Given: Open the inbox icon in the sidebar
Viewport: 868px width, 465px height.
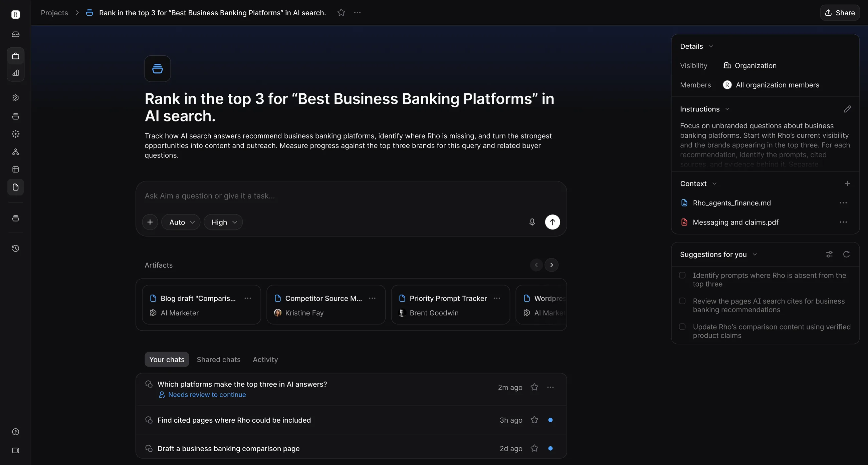Looking at the screenshot, I should coord(15,34).
